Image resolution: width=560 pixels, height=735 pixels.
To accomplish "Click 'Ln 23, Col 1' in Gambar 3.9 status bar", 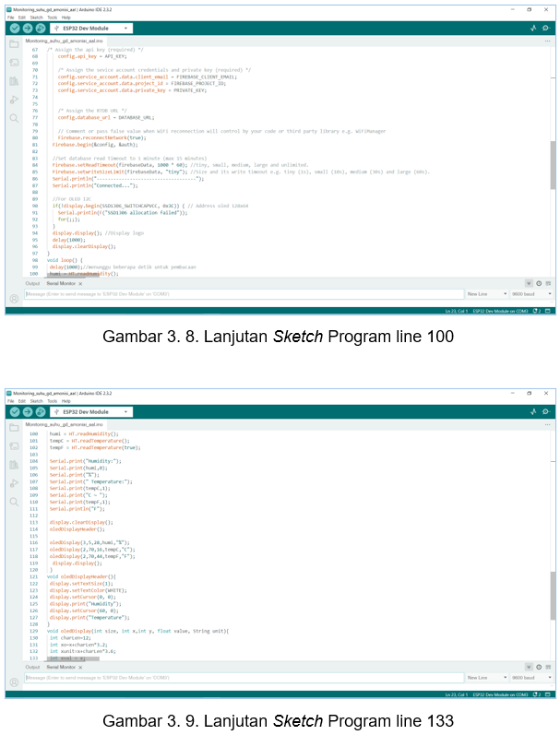I will click(457, 694).
